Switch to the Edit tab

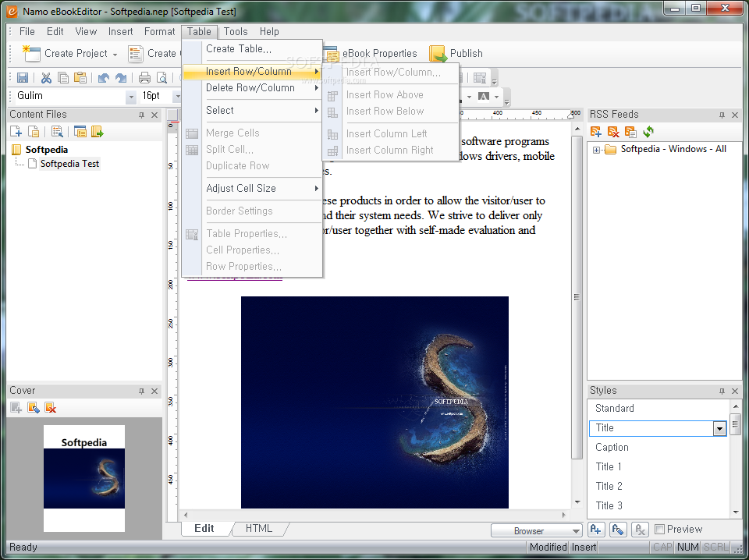pyautogui.click(x=204, y=529)
